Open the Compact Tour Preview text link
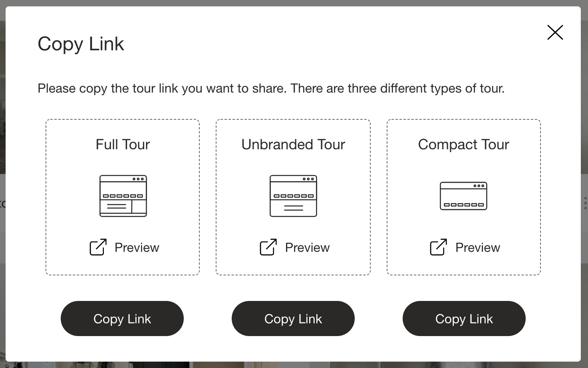The width and height of the screenshot is (588, 368). tap(477, 247)
